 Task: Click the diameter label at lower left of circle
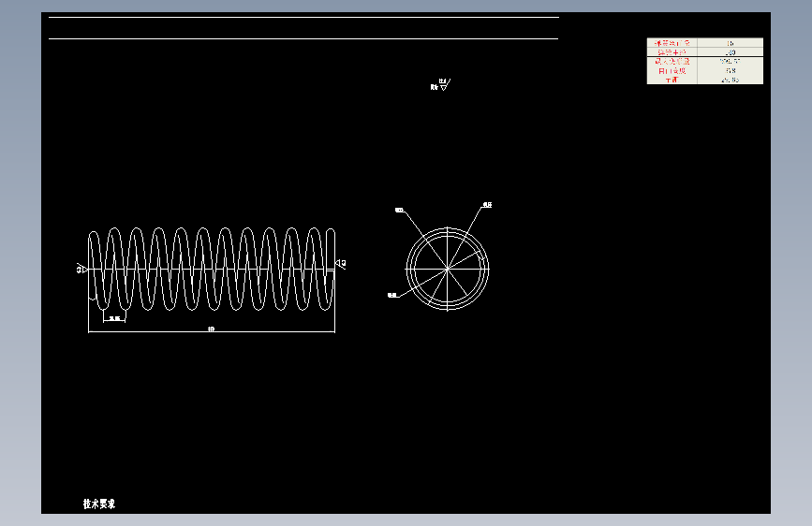tap(392, 296)
